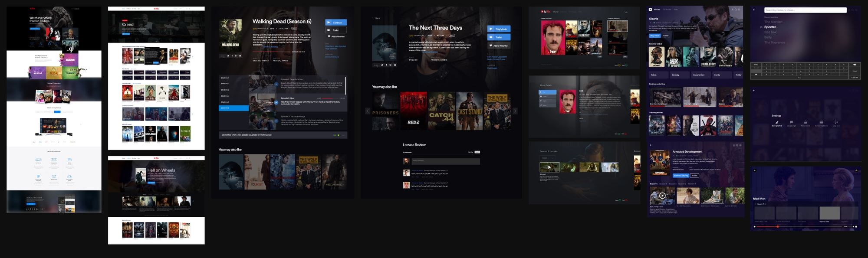Play Episode 2: Guts circle icon
The height and width of the screenshot is (258, 868).
point(276,103)
